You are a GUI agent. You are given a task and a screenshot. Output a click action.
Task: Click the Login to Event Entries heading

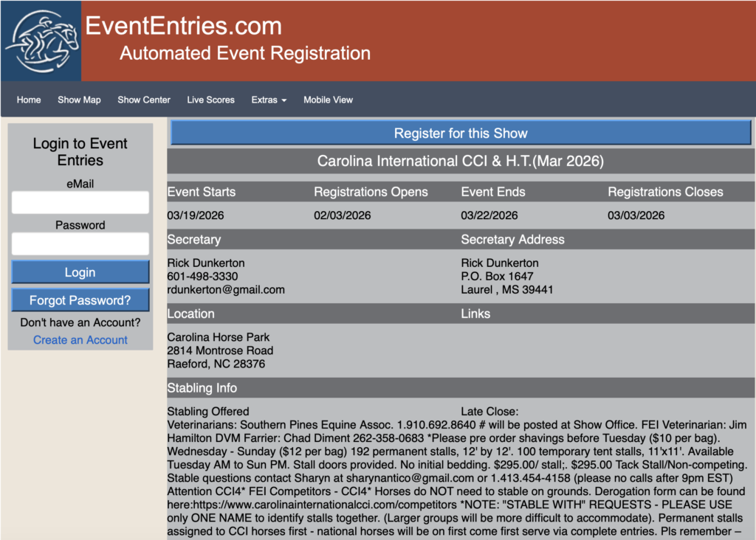pos(80,152)
